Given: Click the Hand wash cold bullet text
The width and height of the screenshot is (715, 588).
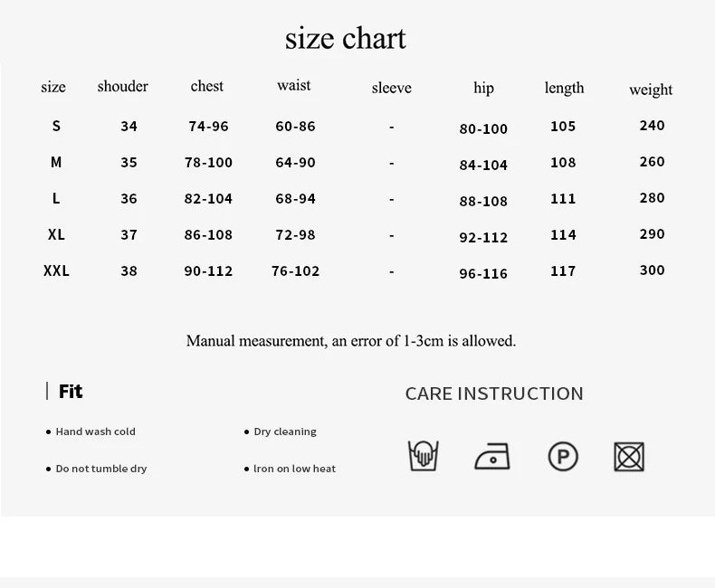Looking at the screenshot, I should [95, 432].
